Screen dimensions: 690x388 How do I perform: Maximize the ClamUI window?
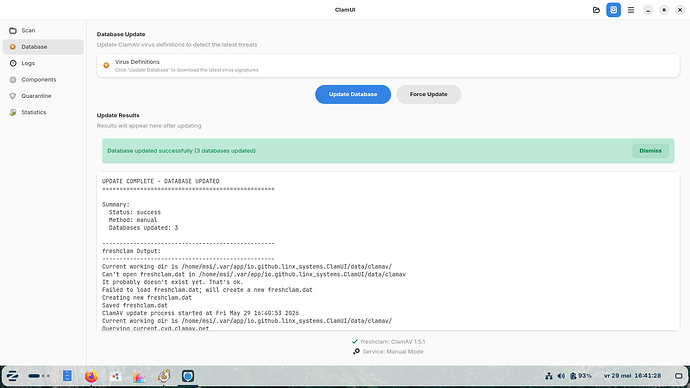tap(664, 10)
